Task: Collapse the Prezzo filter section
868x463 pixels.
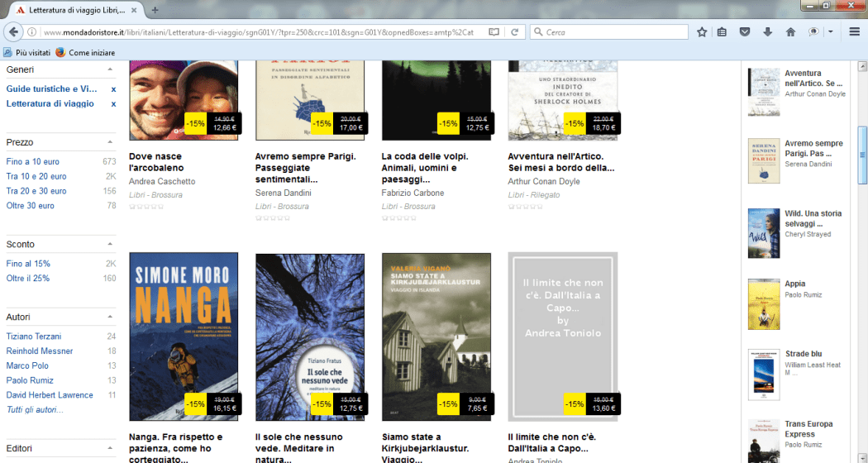Action: pos(111,142)
